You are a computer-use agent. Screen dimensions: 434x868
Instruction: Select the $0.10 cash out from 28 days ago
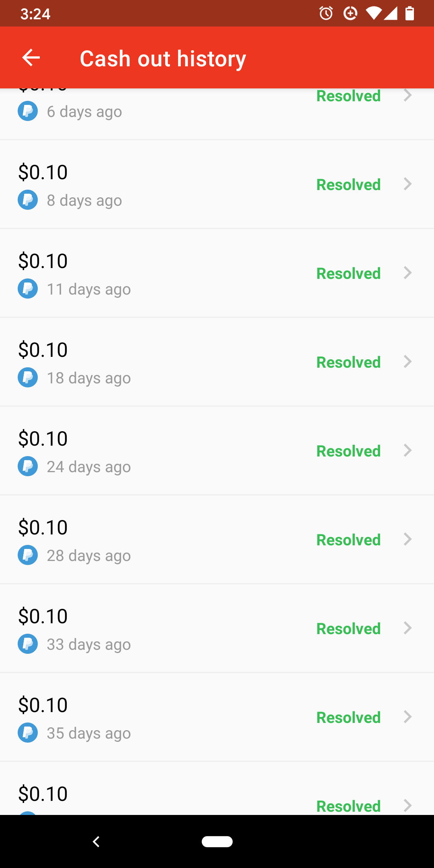point(43,528)
